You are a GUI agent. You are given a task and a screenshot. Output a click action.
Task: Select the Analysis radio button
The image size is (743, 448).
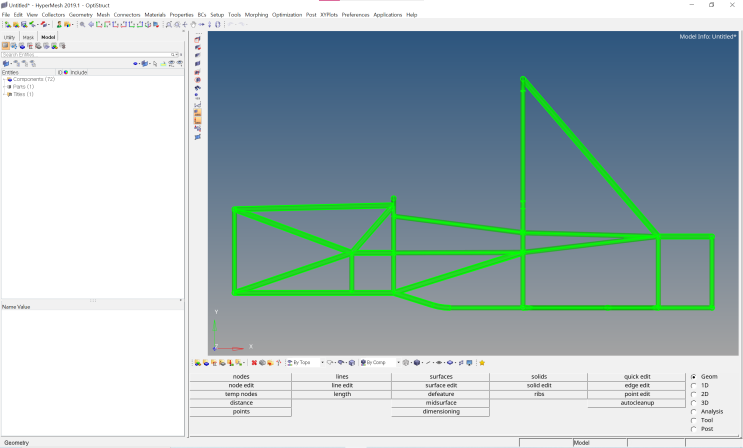tap(694, 411)
